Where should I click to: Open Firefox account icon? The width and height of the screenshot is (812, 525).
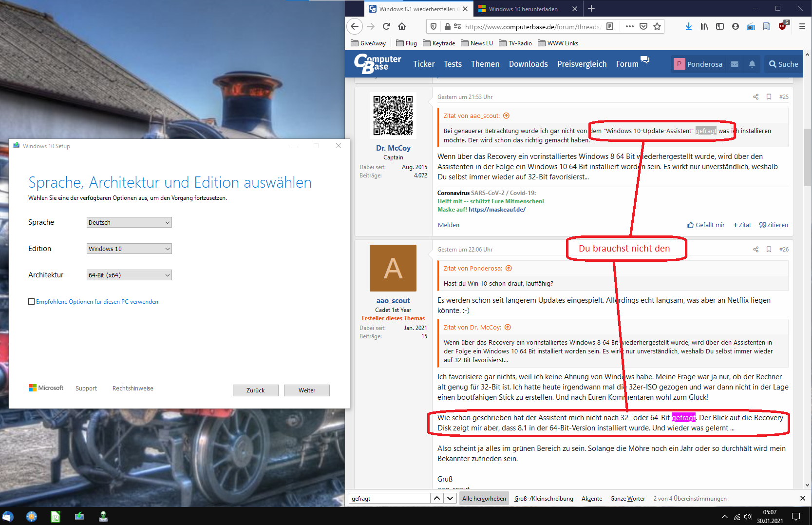pyautogui.click(x=736, y=26)
